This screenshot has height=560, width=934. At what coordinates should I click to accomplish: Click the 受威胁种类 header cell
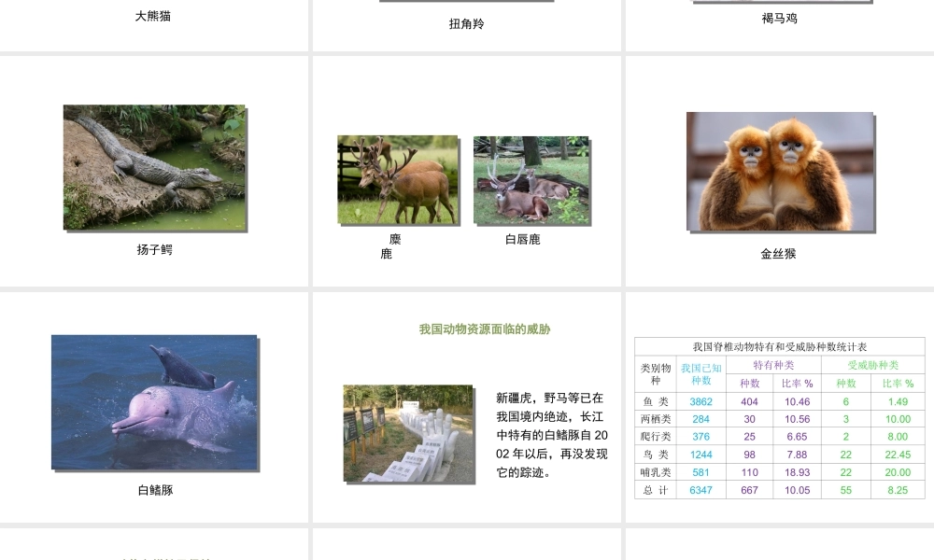pyautogui.click(x=872, y=365)
